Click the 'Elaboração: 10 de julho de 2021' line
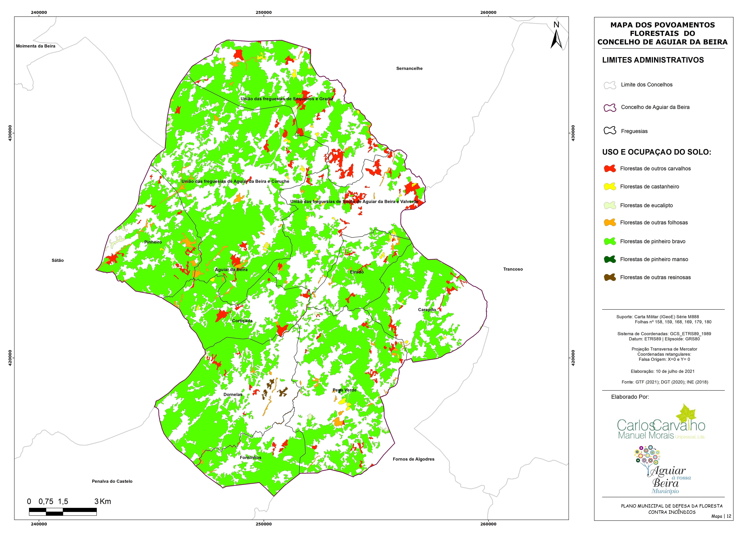Screen dimensions: 756x534 click(x=662, y=371)
